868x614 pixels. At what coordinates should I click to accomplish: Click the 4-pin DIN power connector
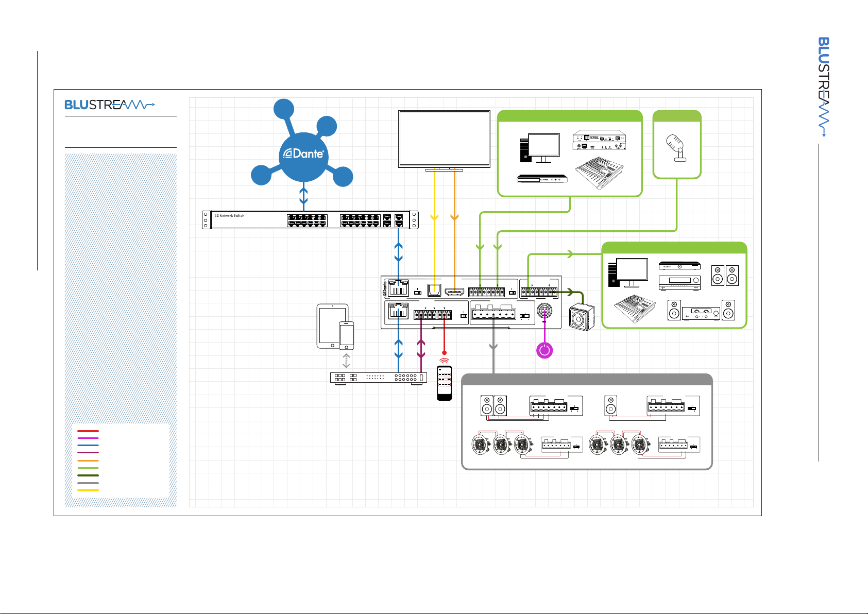pyautogui.click(x=544, y=311)
